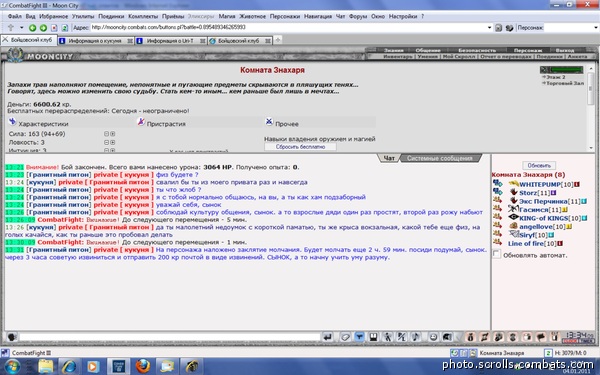
Task: Click the eraser clear-chat icon
Action: pos(346,337)
